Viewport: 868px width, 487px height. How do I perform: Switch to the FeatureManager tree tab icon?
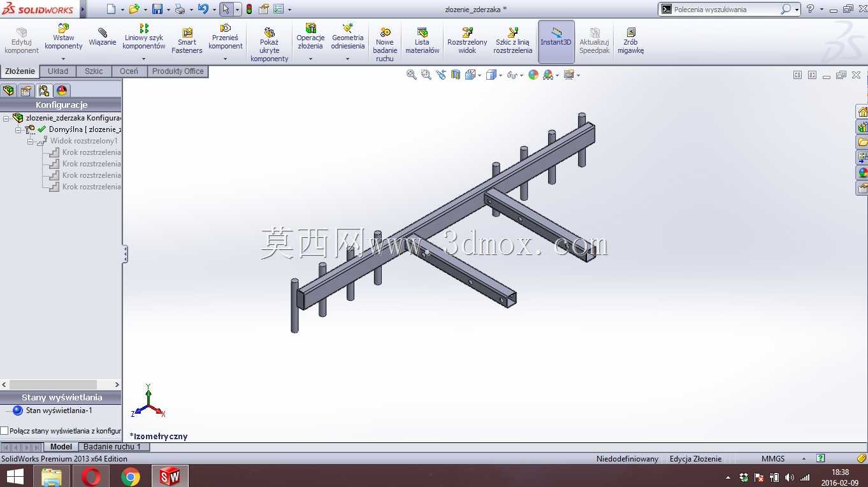point(8,91)
